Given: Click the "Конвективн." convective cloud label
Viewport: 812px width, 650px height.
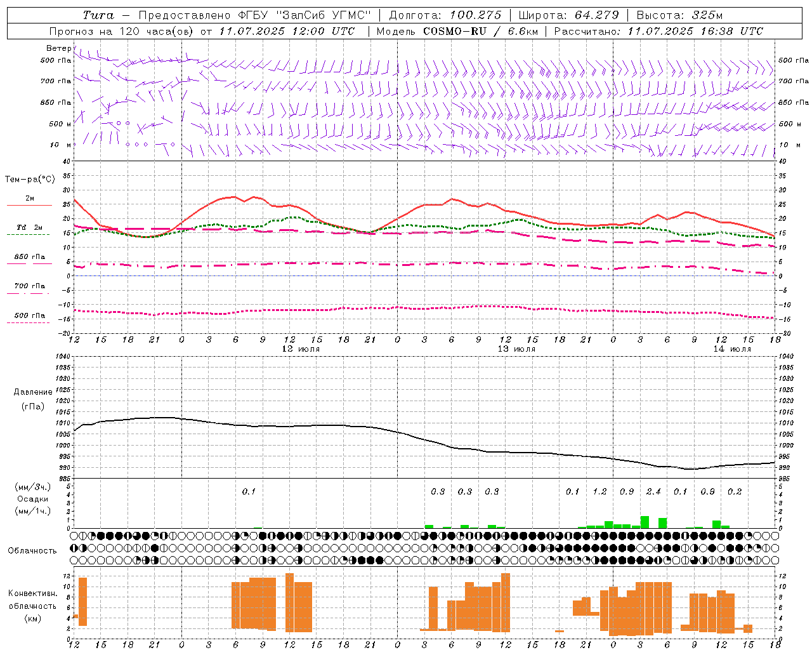Looking at the screenshot, I should (33, 594).
